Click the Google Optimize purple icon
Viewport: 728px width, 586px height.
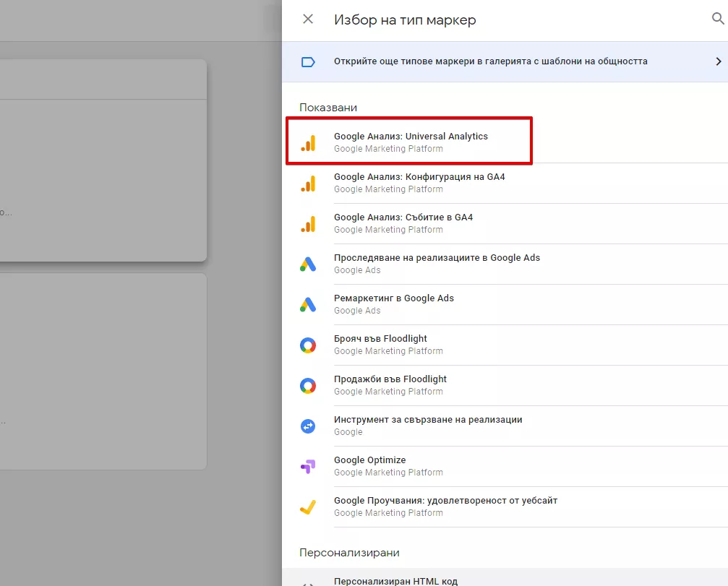[308, 466]
